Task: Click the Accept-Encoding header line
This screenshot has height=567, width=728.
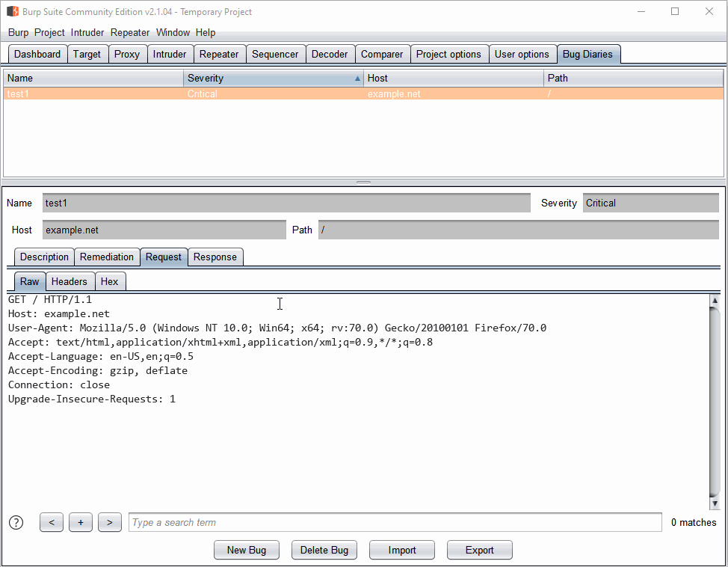Action: coord(98,371)
